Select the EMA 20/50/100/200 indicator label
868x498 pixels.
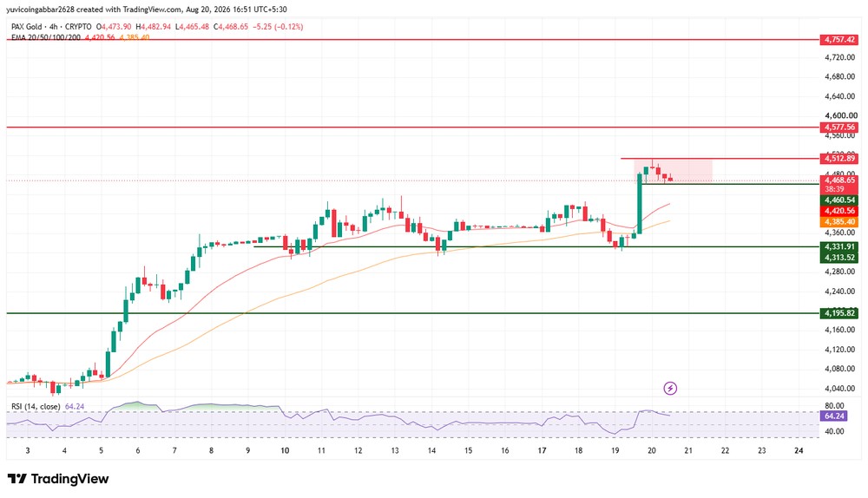[46, 37]
